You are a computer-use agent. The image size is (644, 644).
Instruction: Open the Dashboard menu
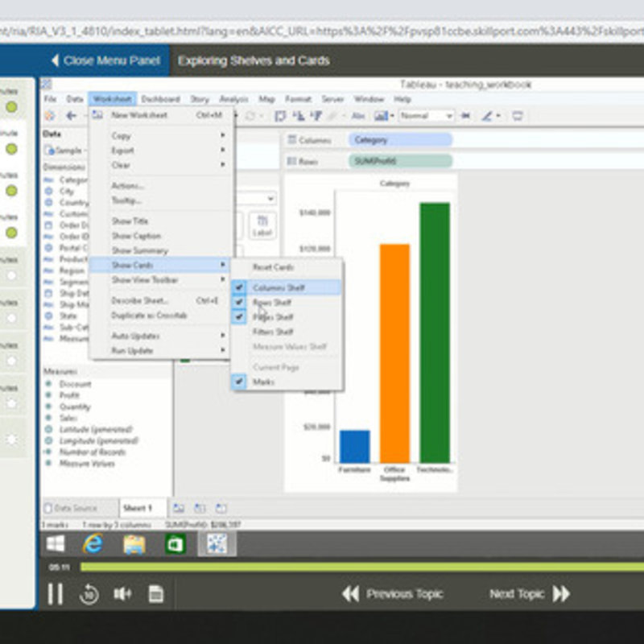pyautogui.click(x=160, y=99)
